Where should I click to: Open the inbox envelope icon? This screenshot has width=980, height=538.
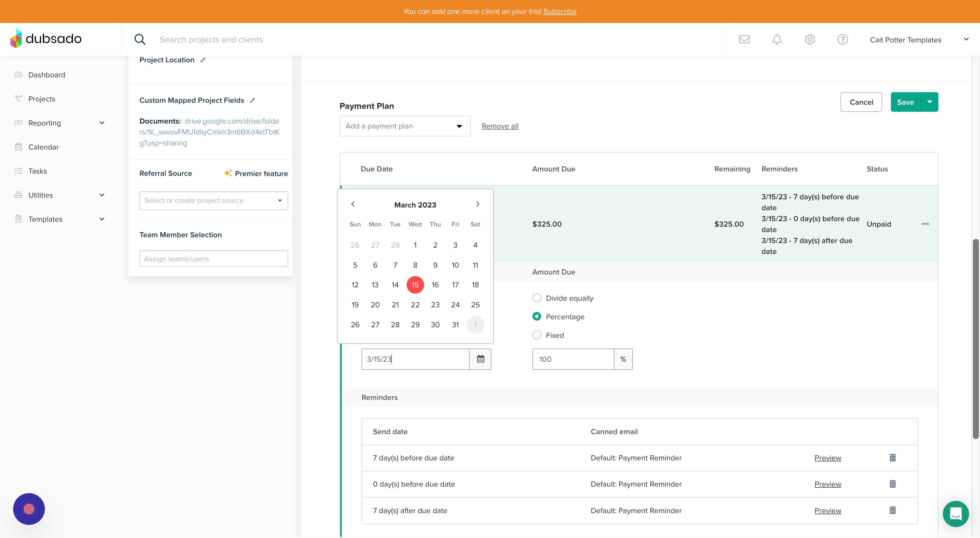(x=744, y=39)
